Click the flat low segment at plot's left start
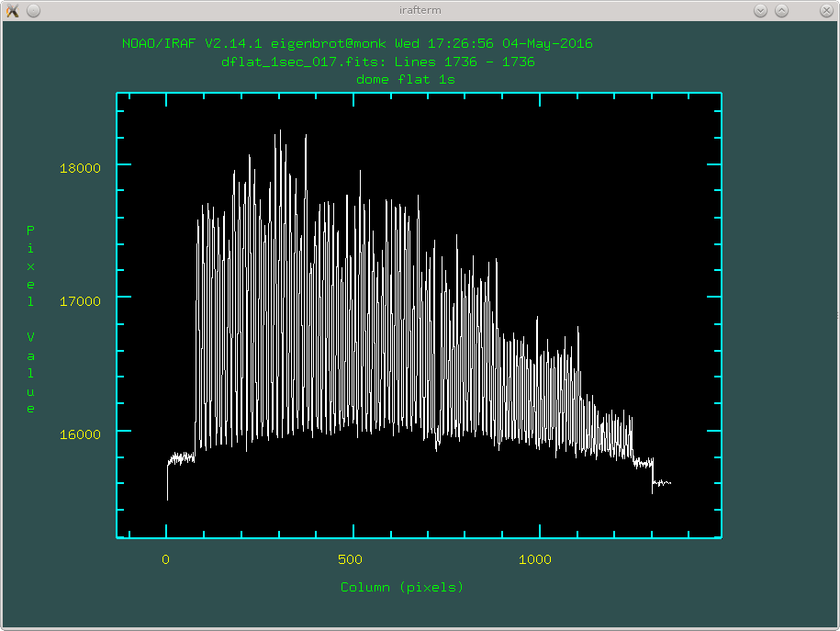840x631 pixels. (x=181, y=456)
